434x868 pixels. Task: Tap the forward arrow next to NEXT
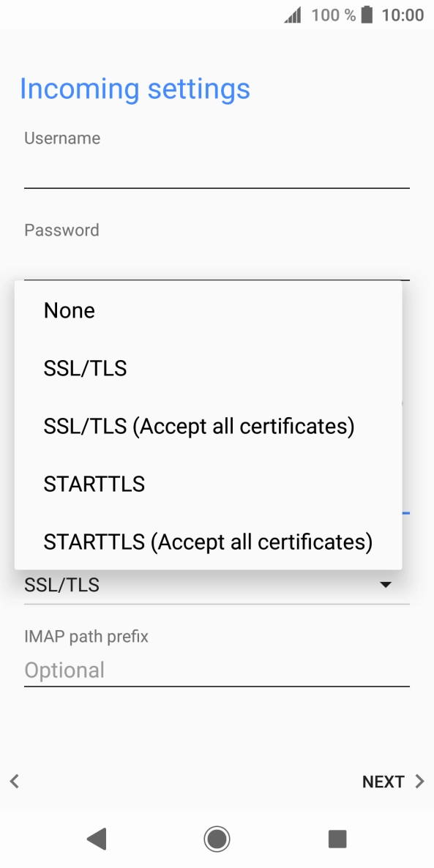(417, 781)
